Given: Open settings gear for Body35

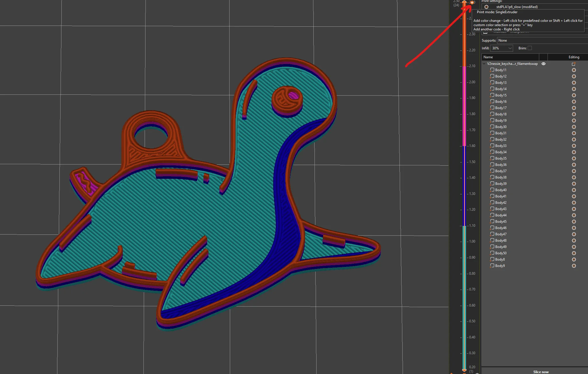Looking at the screenshot, I should pos(574,158).
